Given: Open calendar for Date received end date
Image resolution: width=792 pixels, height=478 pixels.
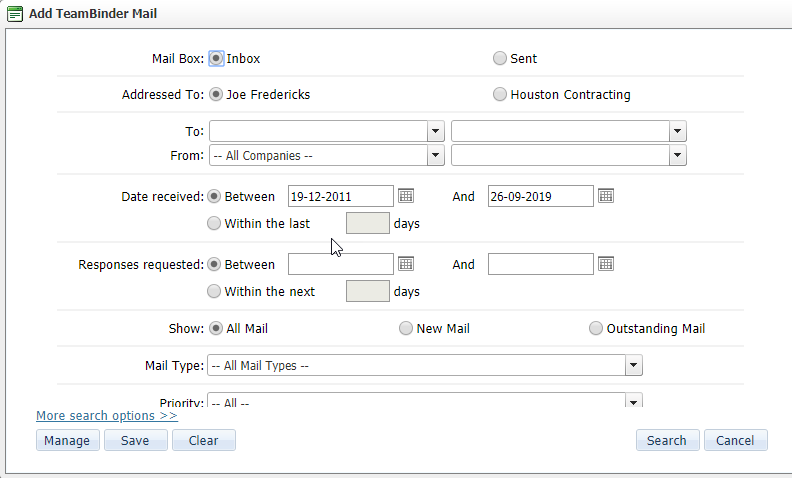Looking at the screenshot, I should coord(606,196).
